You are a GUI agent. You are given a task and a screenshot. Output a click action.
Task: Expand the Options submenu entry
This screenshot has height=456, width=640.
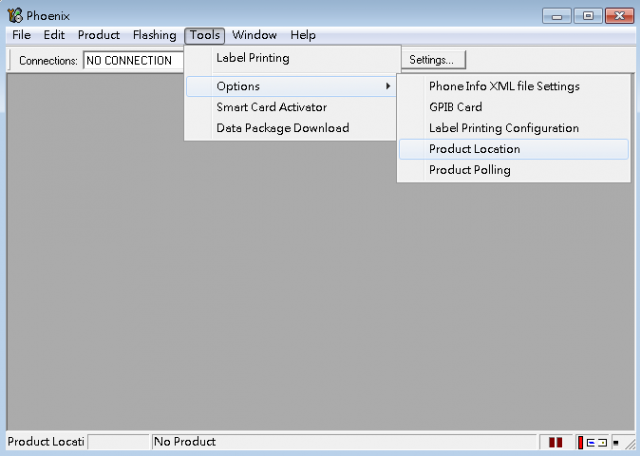click(291, 86)
